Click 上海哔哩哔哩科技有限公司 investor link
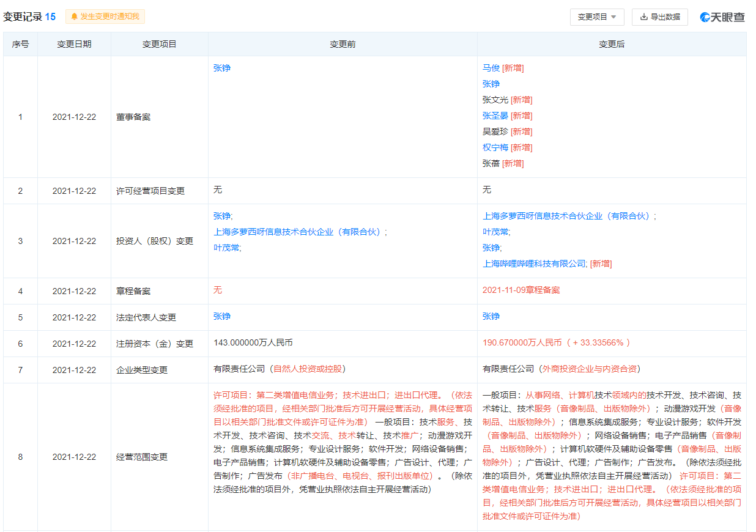Screen dimensions: 756x532 tap(534, 264)
